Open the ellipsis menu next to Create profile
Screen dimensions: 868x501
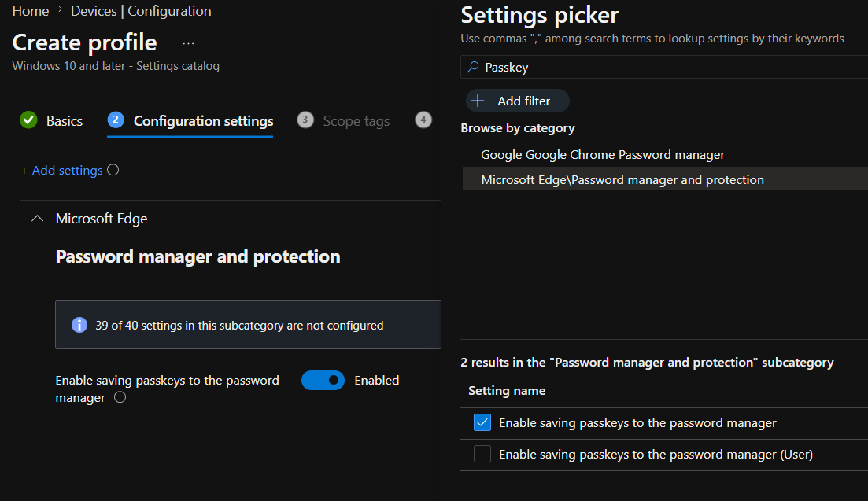188,44
